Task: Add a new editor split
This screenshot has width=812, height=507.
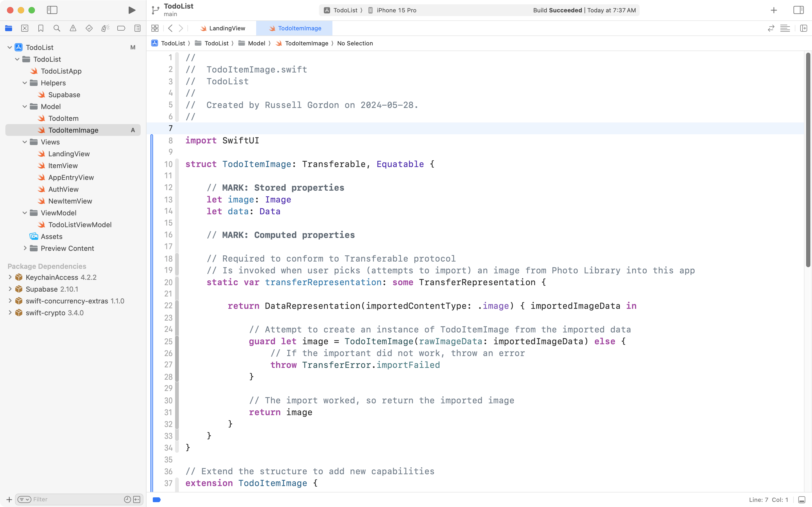Action: (x=804, y=28)
